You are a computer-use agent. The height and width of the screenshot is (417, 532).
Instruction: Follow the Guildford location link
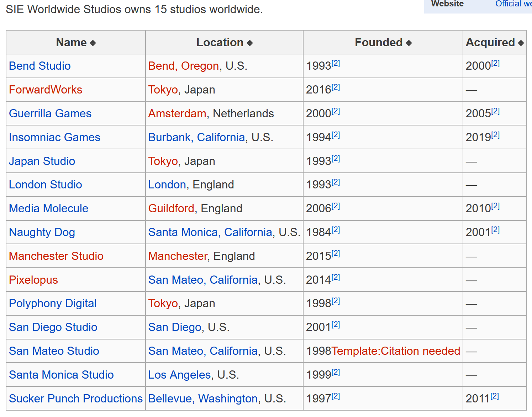(171, 208)
